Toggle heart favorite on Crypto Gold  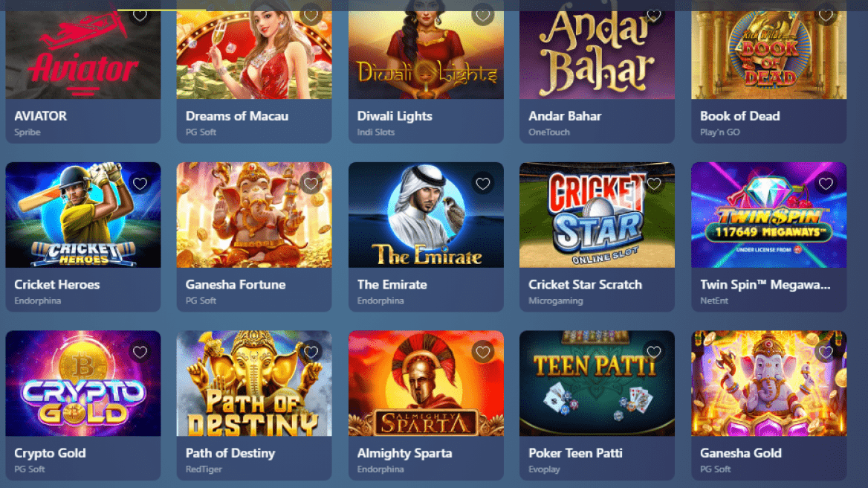[140, 352]
